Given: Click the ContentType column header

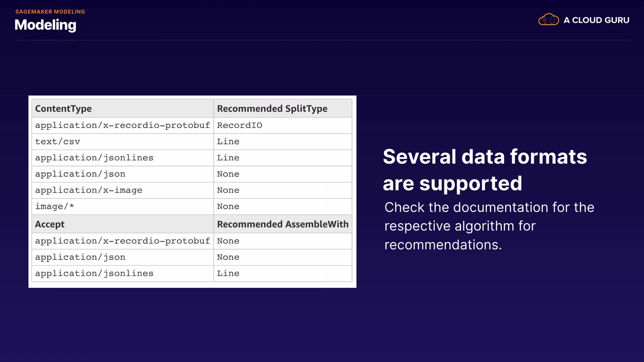Looking at the screenshot, I should [63, 109].
